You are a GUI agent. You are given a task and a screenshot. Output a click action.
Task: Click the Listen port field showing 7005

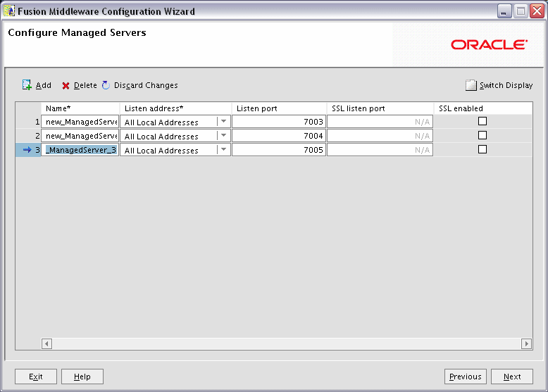click(x=279, y=150)
